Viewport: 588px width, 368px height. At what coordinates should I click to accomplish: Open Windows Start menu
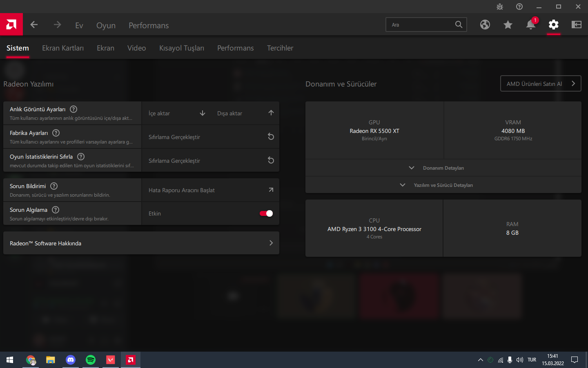pos(10,360)
